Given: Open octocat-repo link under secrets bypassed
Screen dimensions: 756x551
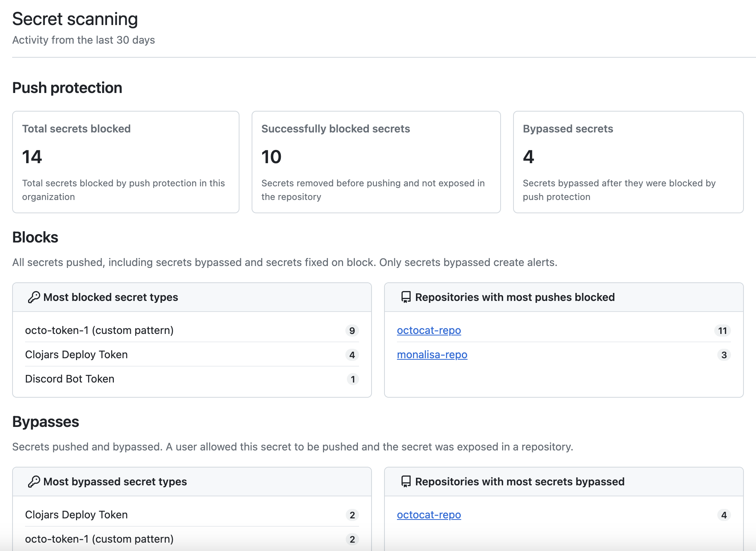Looking at the screenshot, I should point(429,515).
